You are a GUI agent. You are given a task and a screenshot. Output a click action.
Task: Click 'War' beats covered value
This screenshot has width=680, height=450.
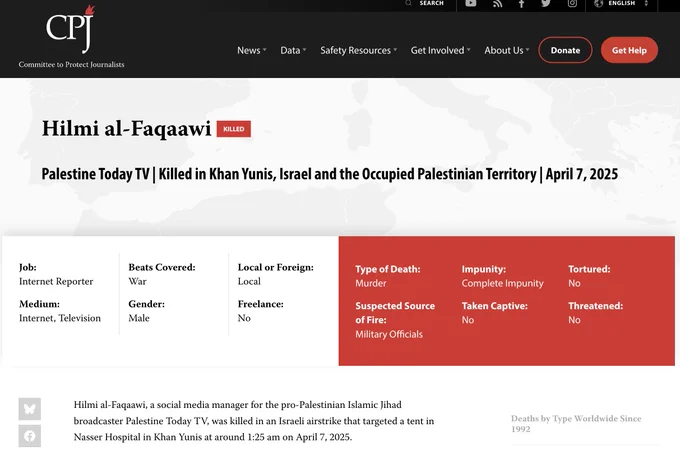137,281
